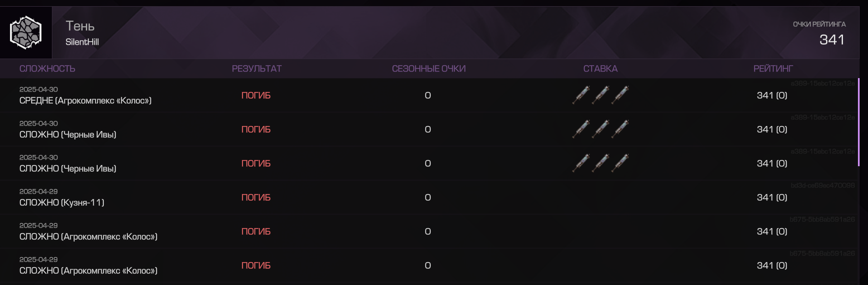Click the РЕЙТИНГ column header
868x285 pixels.
(773, 69)
